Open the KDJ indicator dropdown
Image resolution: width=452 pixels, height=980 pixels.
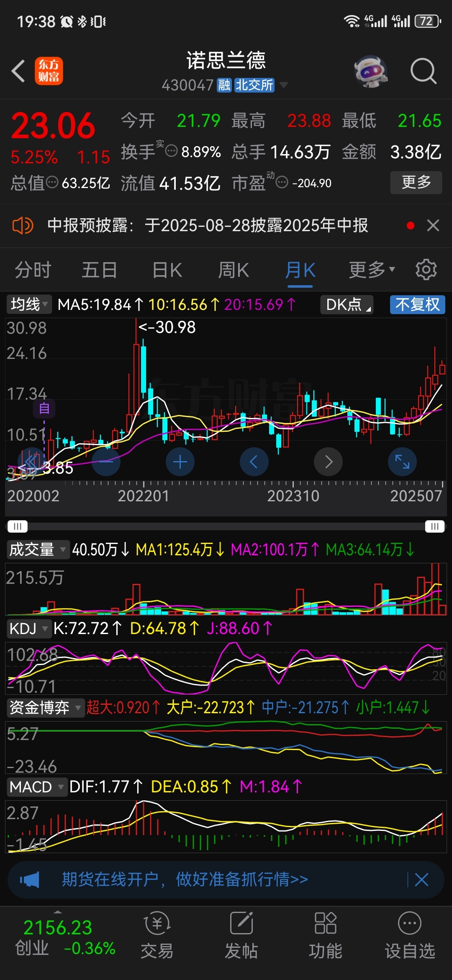pos(29,629)
